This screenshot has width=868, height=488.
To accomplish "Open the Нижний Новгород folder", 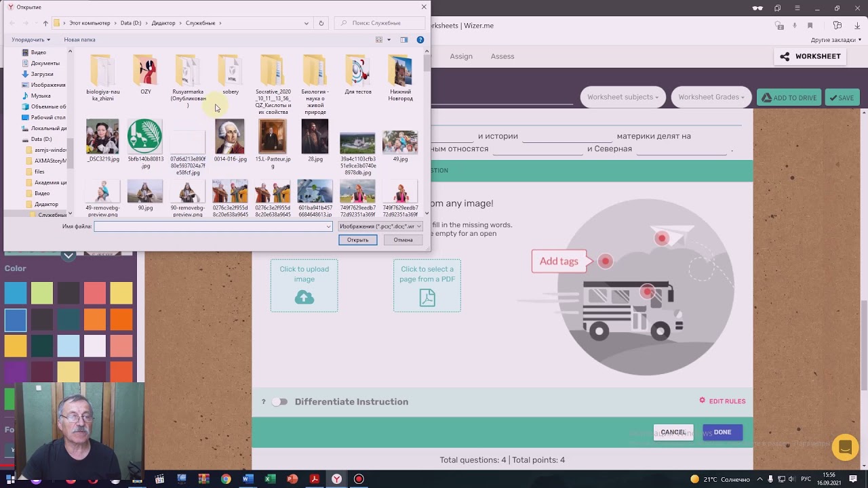I will click(400, 78).
